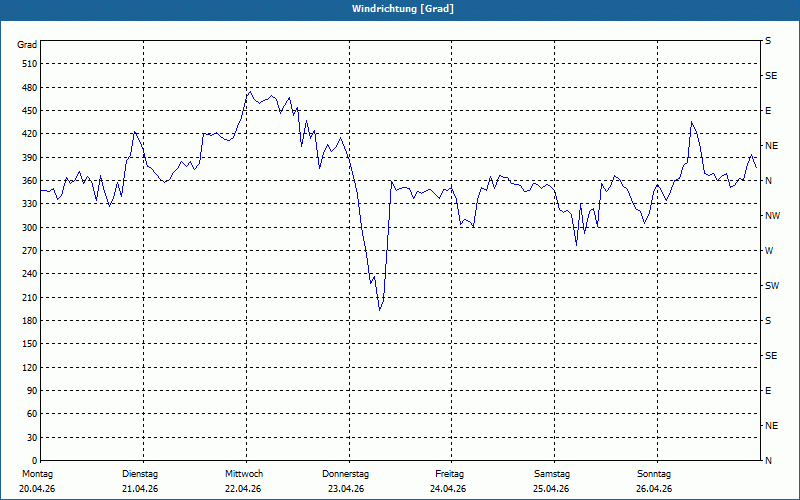
Task: Select the date "23.04.26"
Action: point(346,489)
